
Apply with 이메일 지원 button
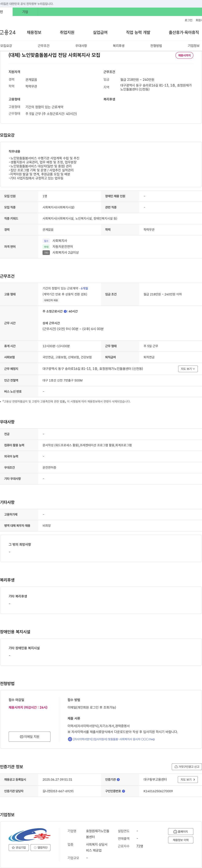click(x=30, y=737)
